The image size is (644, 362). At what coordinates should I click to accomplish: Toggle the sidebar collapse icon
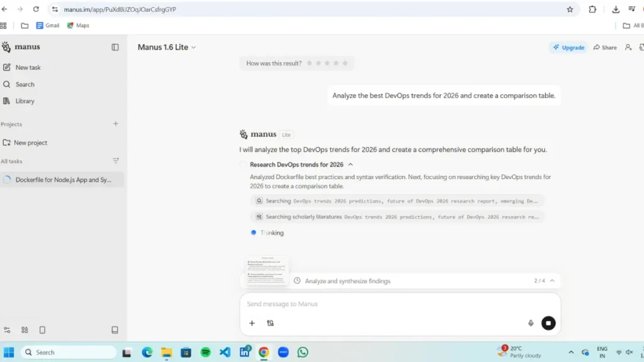115,47
